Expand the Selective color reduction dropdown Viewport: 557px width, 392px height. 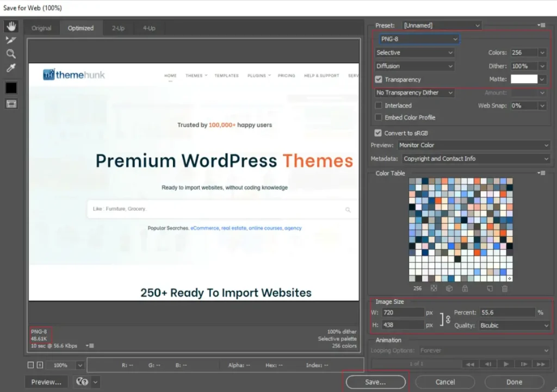tap(414, 53)
